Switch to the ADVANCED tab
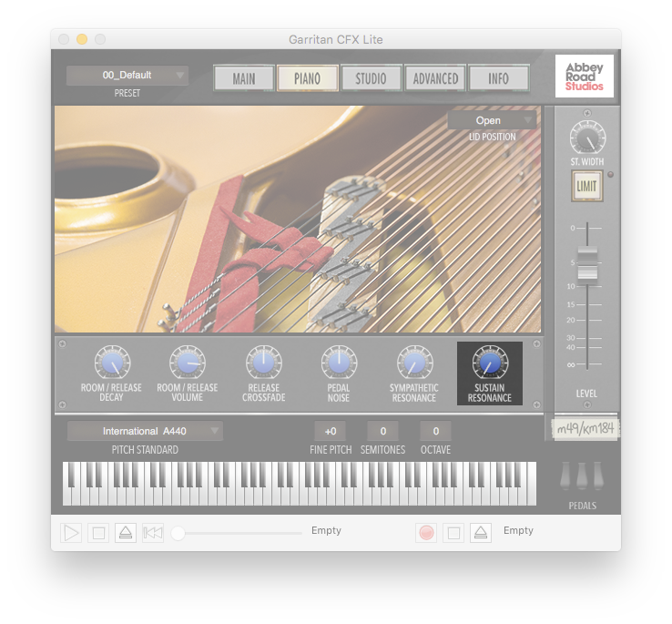 (x=435, y=78)
